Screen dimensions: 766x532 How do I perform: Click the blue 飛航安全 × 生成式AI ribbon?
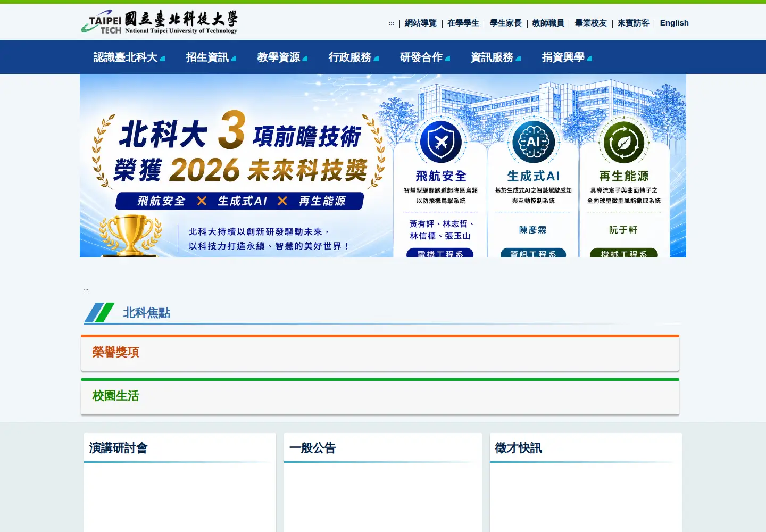point(240,201)
